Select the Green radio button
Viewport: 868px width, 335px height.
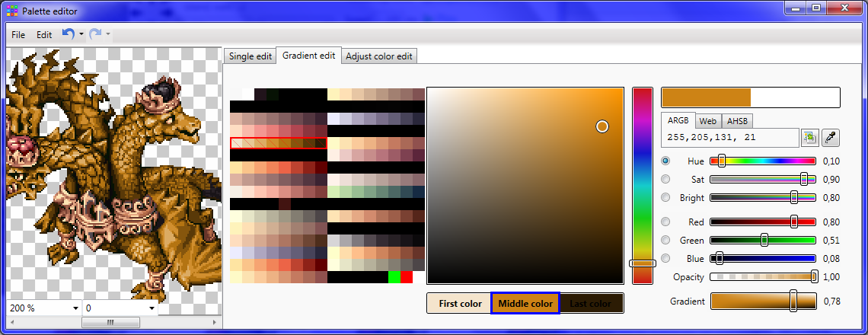[665, 241]
